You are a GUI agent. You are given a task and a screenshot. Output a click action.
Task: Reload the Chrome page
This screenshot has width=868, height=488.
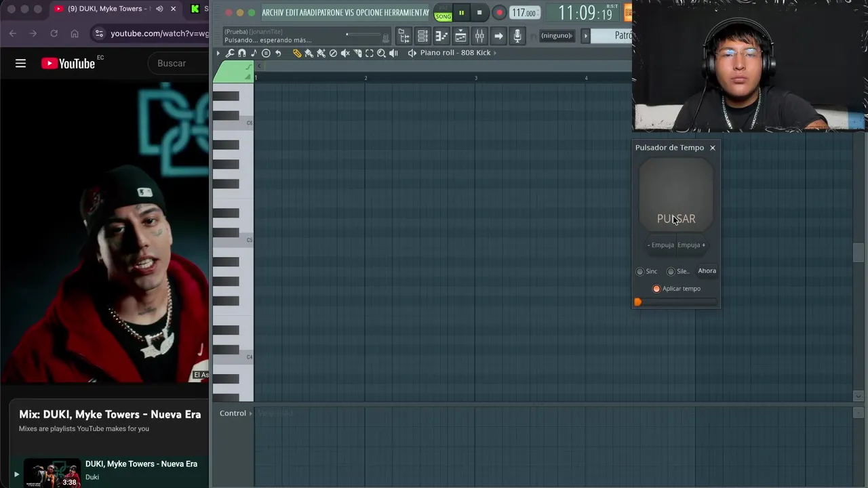[54, 33]
